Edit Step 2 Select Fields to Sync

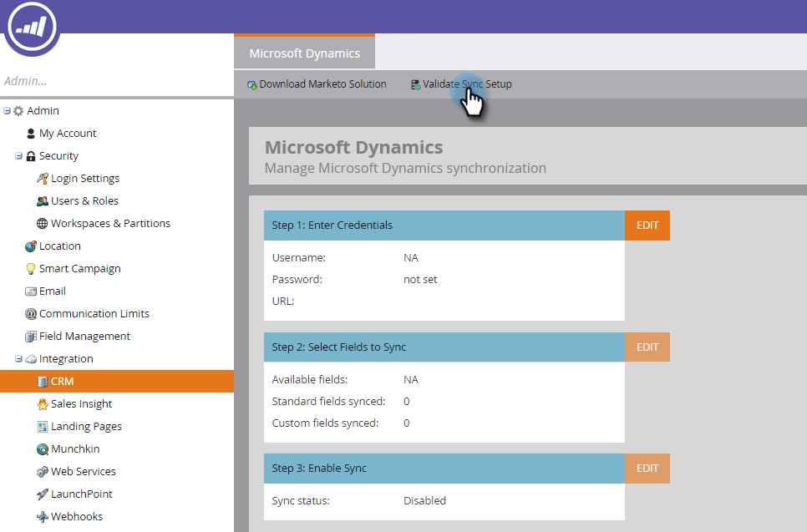pos(647,347)
